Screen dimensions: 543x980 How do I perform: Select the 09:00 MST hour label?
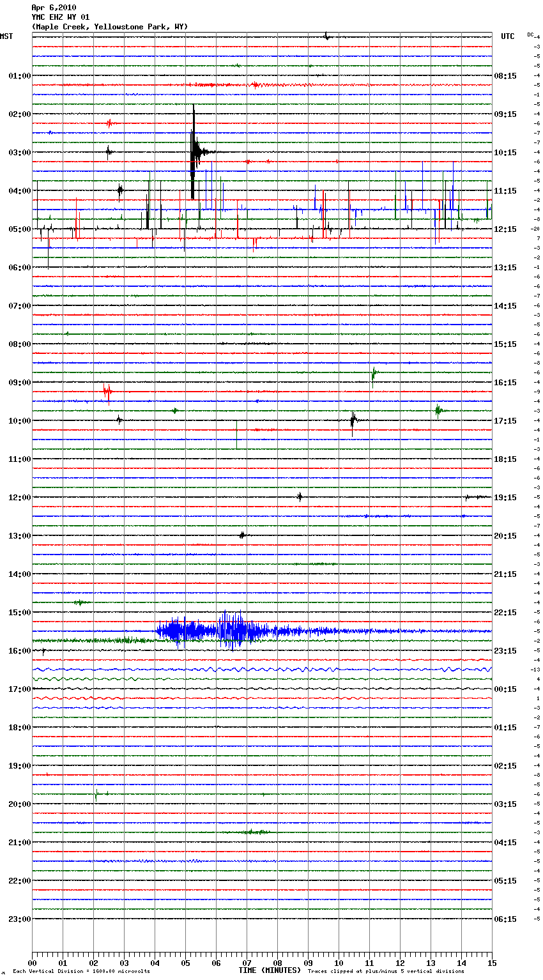coord(20,382)
